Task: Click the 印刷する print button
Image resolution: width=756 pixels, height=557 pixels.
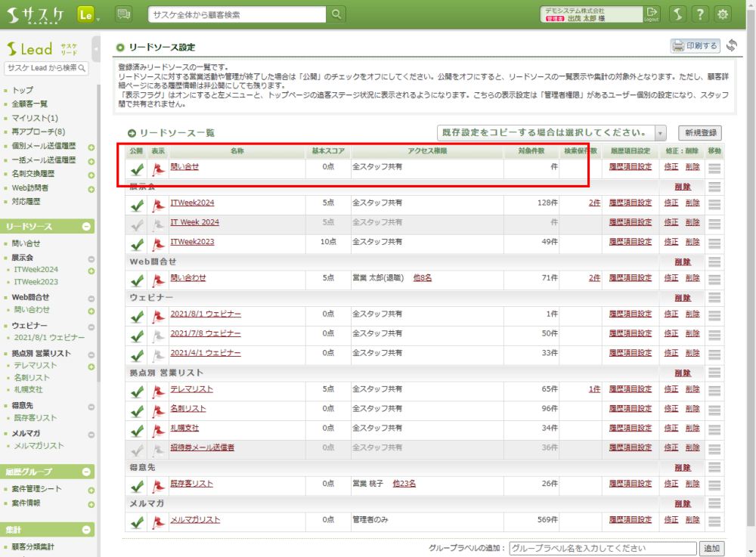Action: (696, 45)
